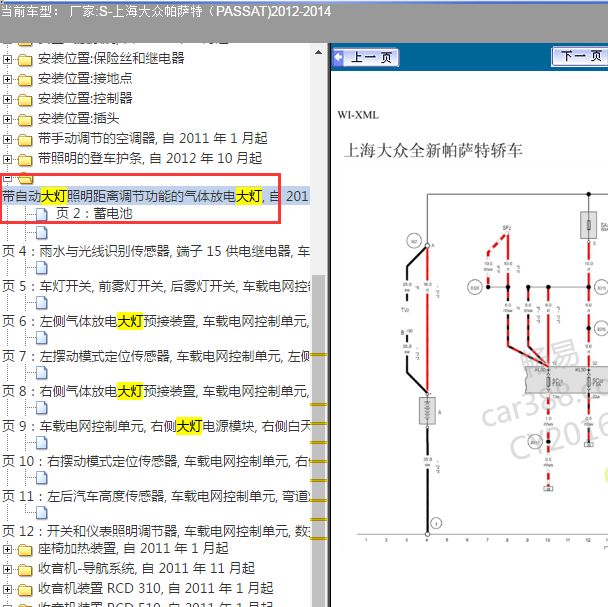Click tree panel scroll up arrow
The width and height of the screenshot is (608, 607).
coord(318,52)
